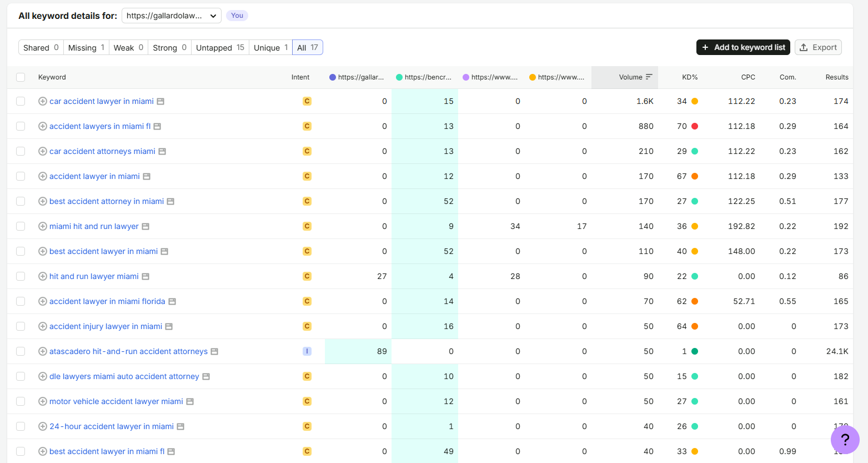The height and width of the screenshot is (463, 868).
Task: Click plus icon beside 'atascadero hit-and-run accident attorneys'
Action: (x=42, y=351)
